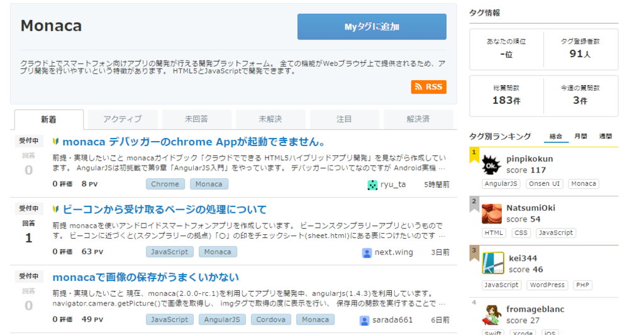This screenshot has width=644, height=335.
Task: Open pinpikokun's profile name link
Action: 530,159
